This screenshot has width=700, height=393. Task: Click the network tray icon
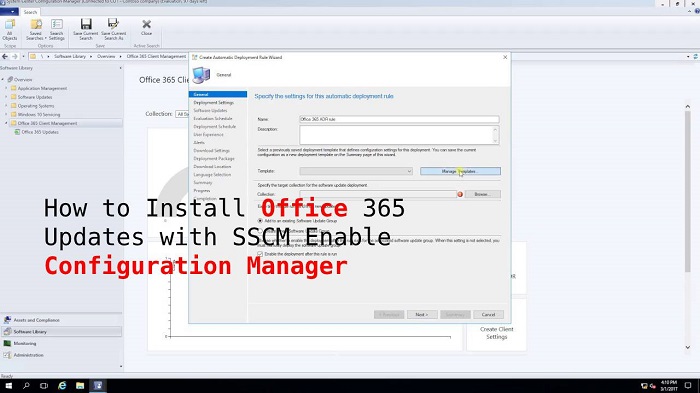click(x=644, y=386)
